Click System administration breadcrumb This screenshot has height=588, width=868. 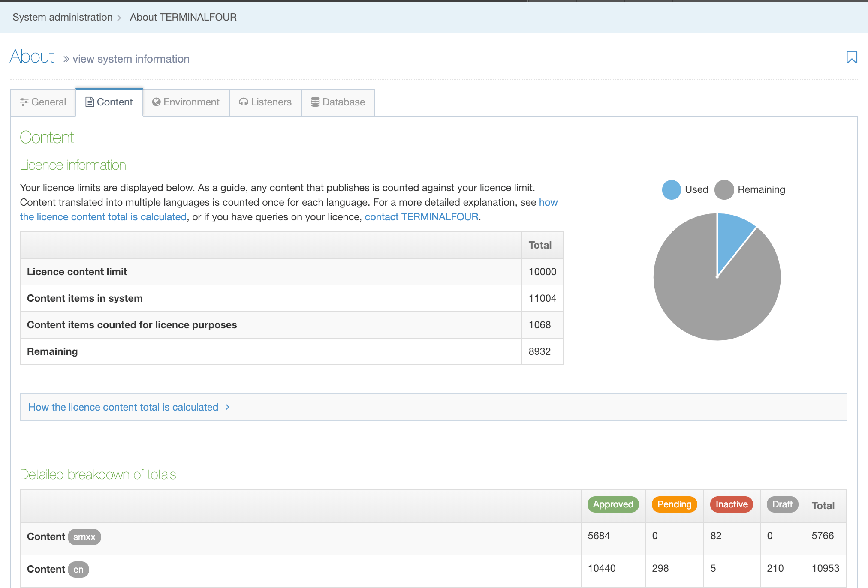[x=62, y=17]
